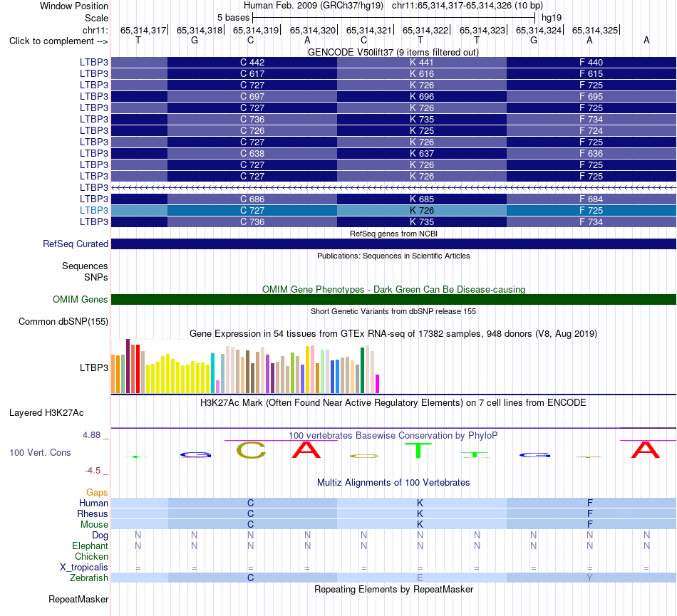
Task: Click codon K 616 in LTBP3 transcript
Action: coord(421,74)
